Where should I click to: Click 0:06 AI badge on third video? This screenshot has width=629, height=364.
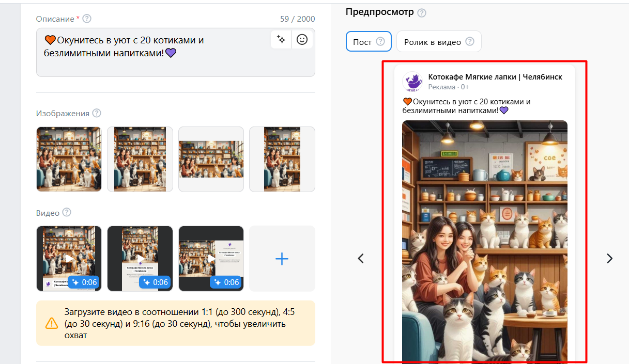click(225, 282)
